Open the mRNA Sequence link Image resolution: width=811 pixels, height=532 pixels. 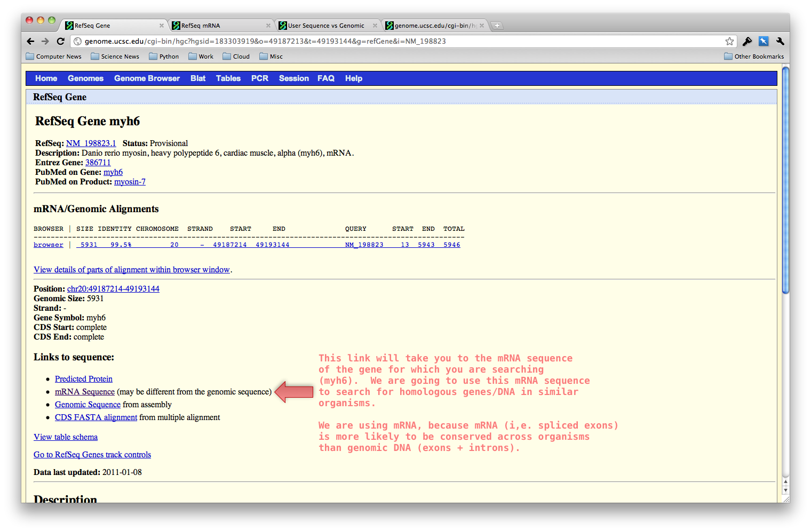85,392
